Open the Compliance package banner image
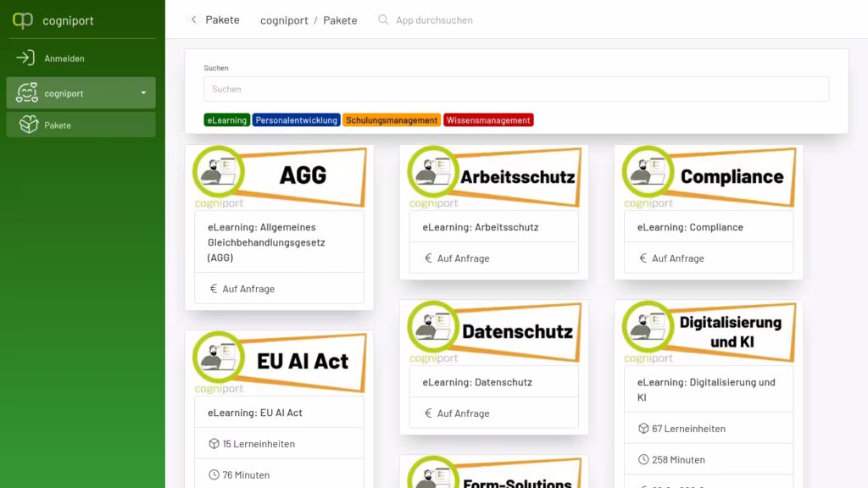Screen dimensions: 868x488 click(708, 176)
